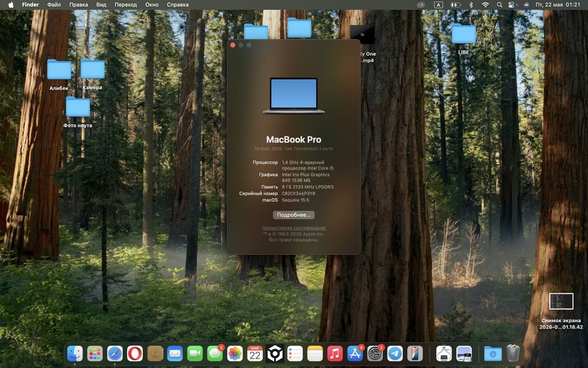The height and width of the screenshot is (368, 588).
Task: Activate Siri from the menu bar
Action: tap(526, 5)
